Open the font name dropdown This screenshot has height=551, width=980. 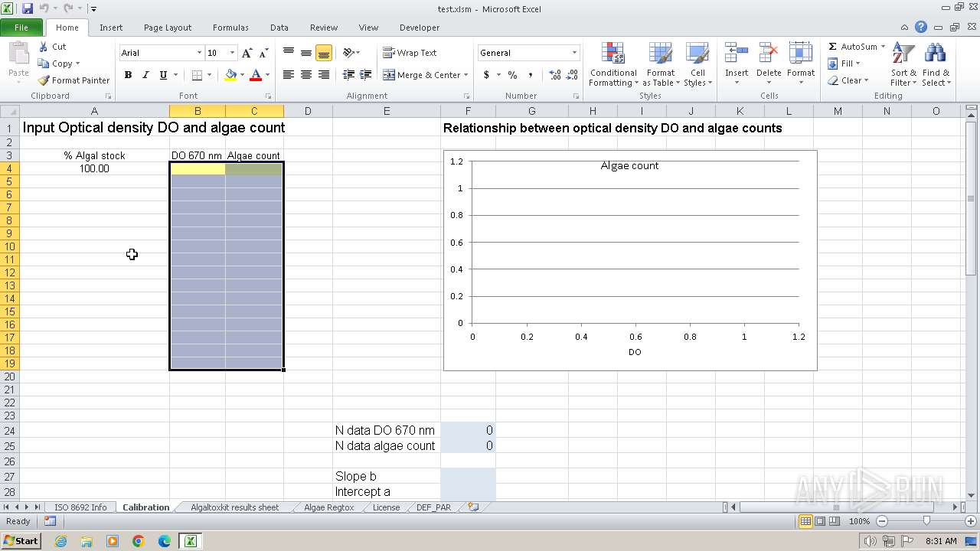(199, 53)
